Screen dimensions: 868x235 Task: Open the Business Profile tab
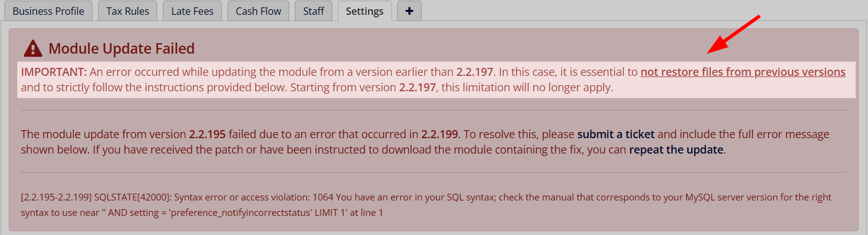coord(49,11)
